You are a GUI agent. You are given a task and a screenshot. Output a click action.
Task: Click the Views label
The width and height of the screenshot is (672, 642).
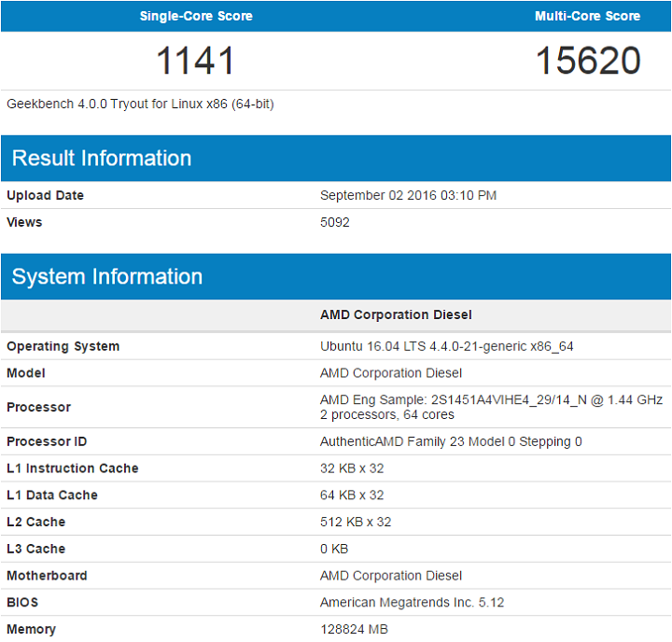pos(24,222)
